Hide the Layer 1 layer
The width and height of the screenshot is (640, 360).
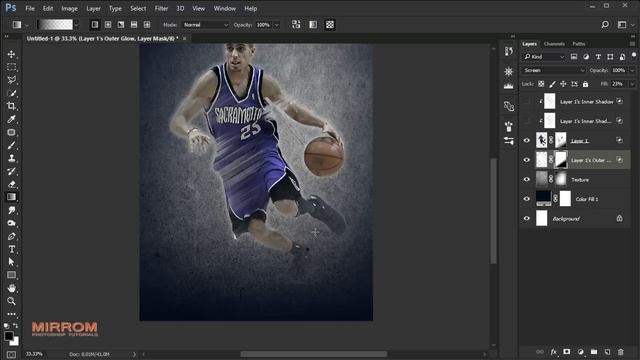(x=527, y=140)
